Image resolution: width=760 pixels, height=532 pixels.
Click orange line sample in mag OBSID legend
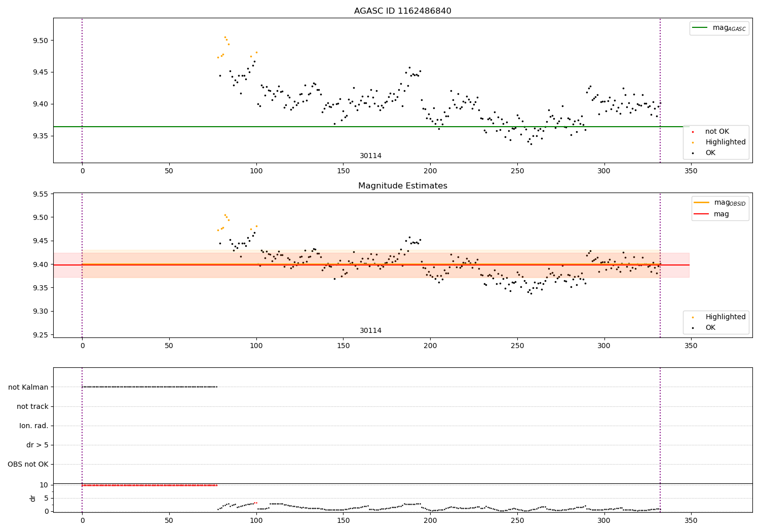tap(702, 203)
